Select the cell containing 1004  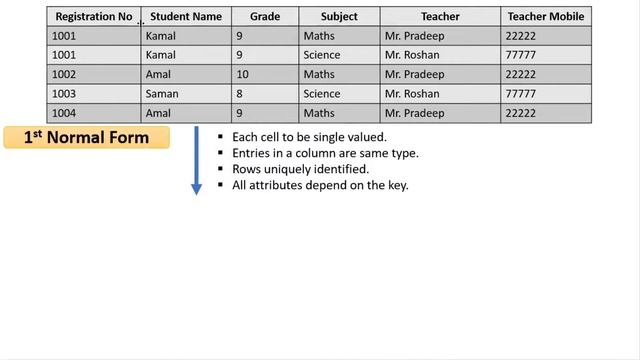[94, 113]
